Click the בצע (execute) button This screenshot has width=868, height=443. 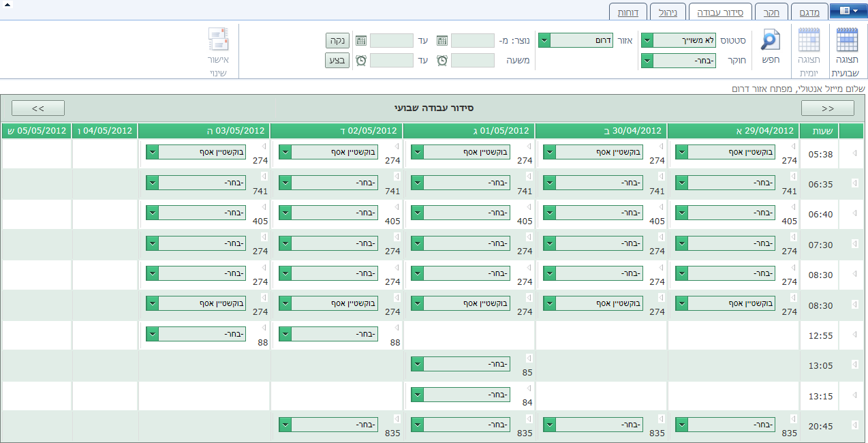coord(337,60)
